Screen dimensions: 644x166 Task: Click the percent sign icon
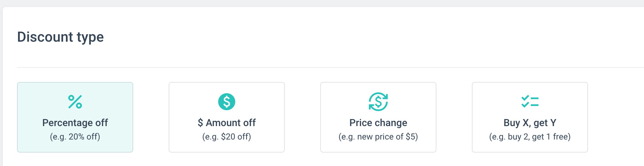tap(75, 102)
